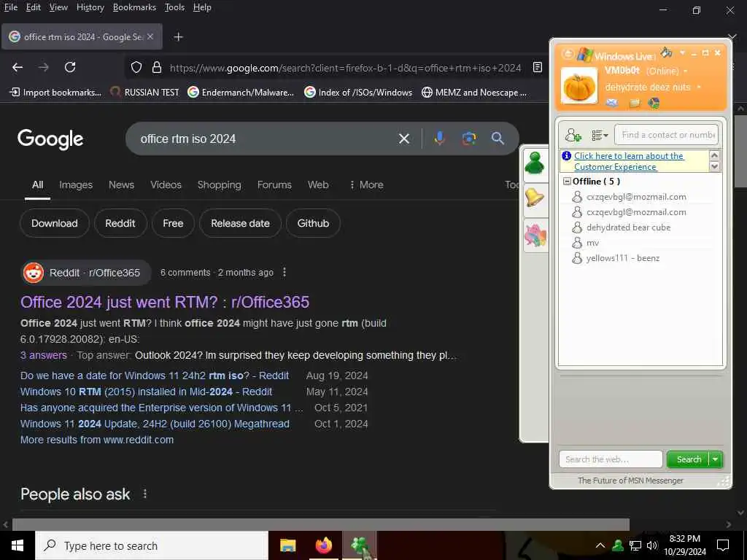Open the sharing folders icon in Messenger

pyautogui.click(x=635, y=103)
